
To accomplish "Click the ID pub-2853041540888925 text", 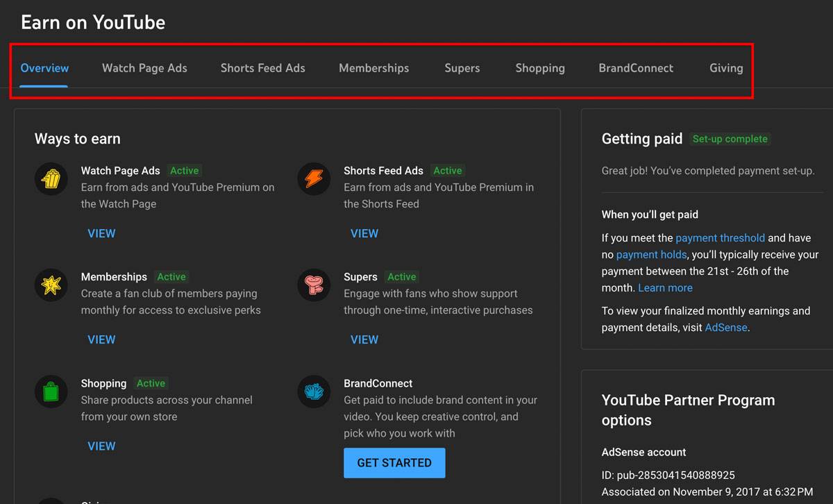I will tap(668, 476).
